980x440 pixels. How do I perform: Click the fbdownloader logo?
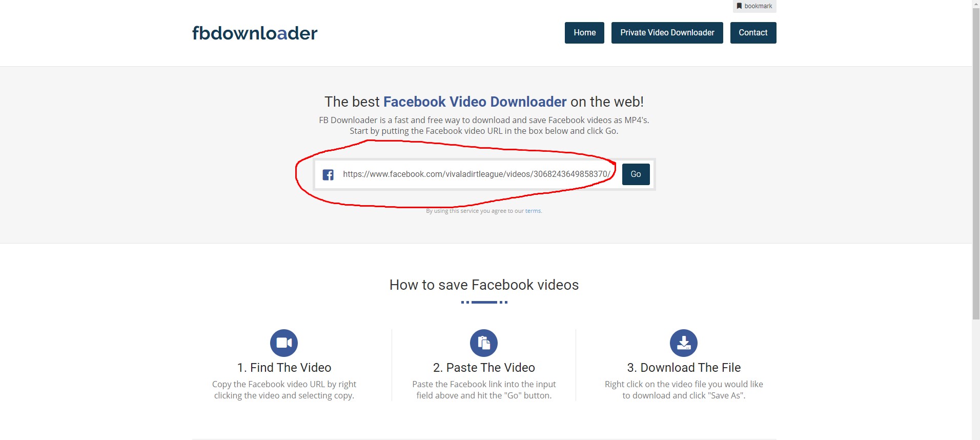[255, 33]
